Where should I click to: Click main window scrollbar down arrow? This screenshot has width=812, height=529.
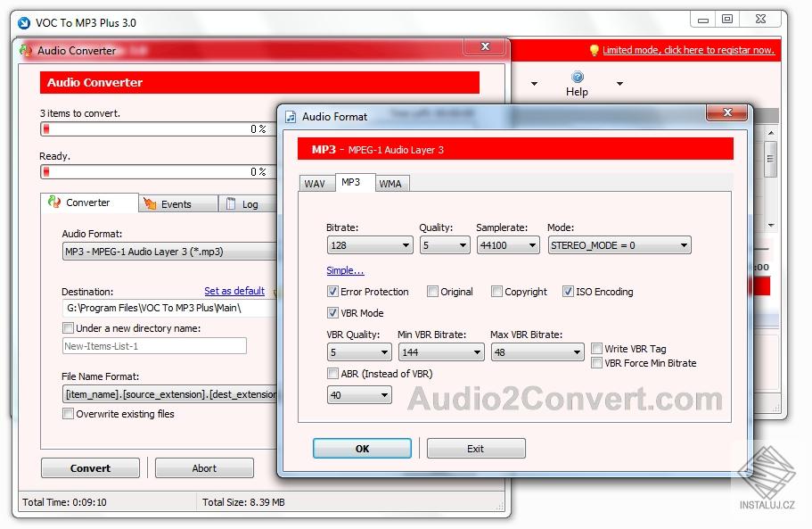click(771, 225)
